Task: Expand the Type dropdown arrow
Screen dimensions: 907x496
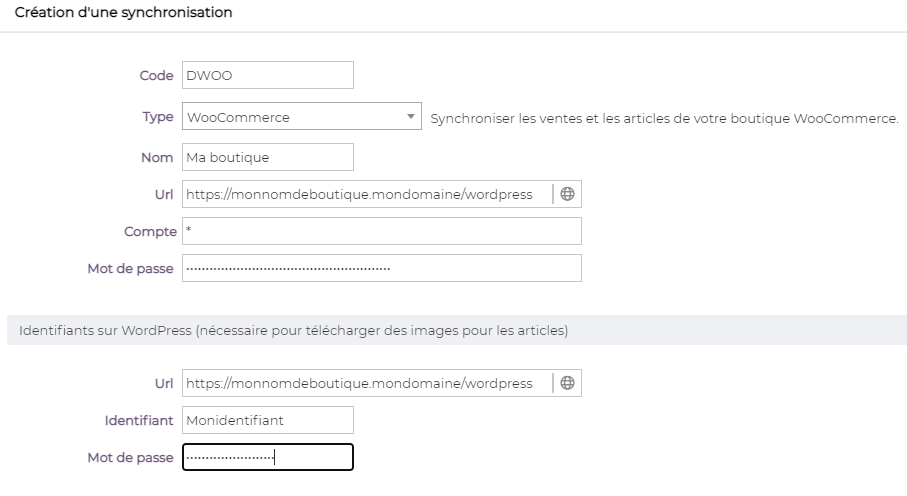Action: pos(410,117)
